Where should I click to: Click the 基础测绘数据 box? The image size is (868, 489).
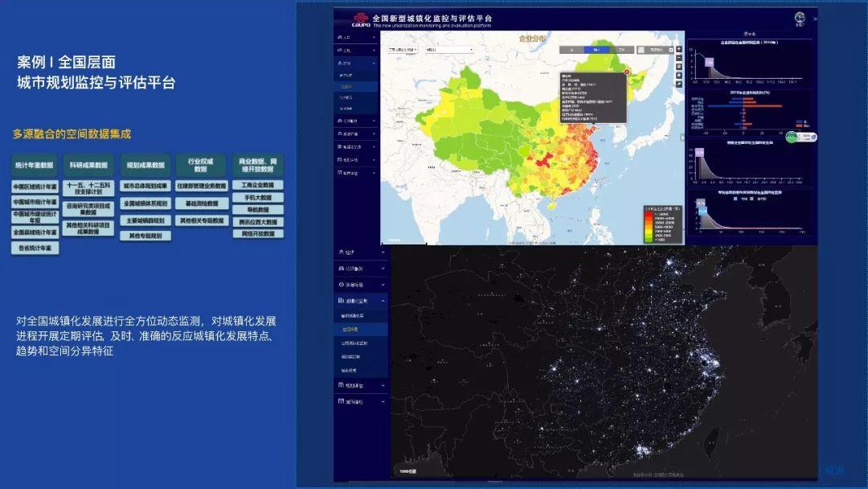pyautogui.click(x=202, y=203)
